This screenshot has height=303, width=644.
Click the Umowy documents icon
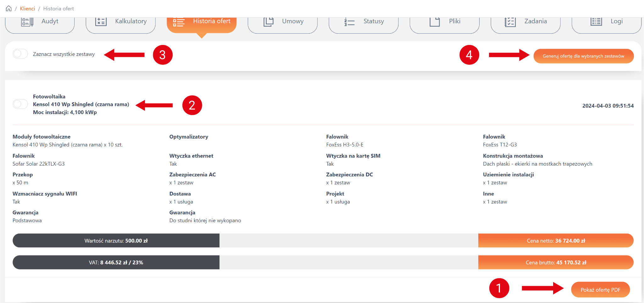pyautogui.click(x=268, y=22)
